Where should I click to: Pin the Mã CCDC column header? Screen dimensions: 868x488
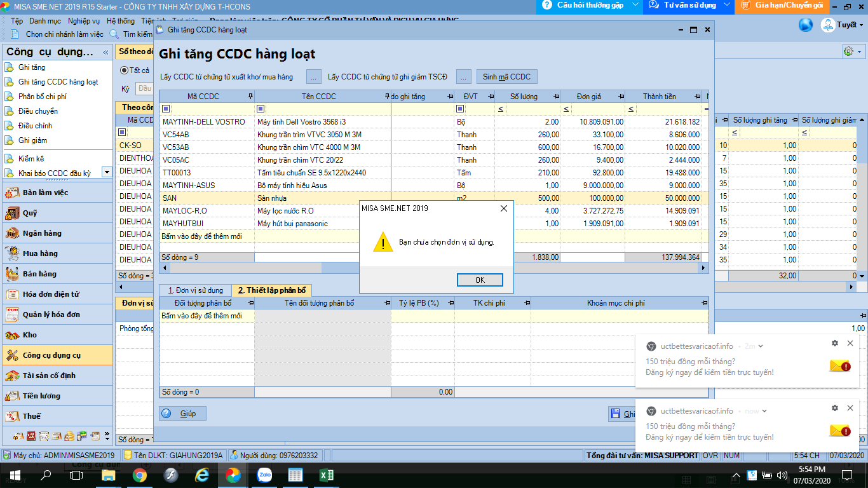(x=250, y=96)
